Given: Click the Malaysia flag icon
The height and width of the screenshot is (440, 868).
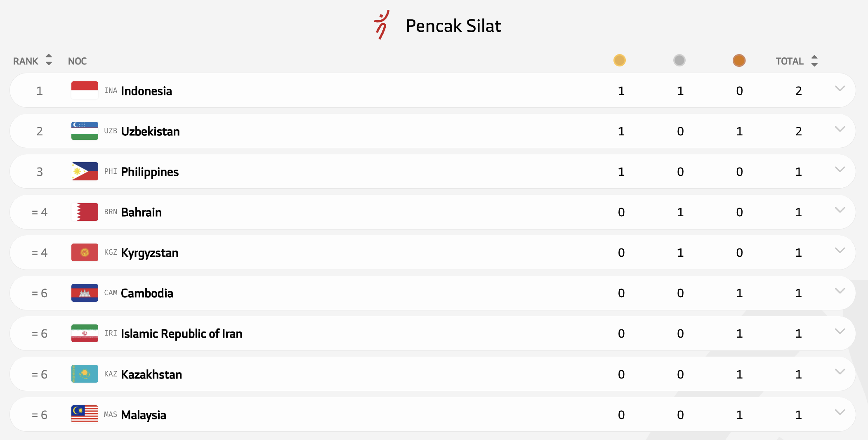Looking at the screenshot, I should tap(85, 414).
